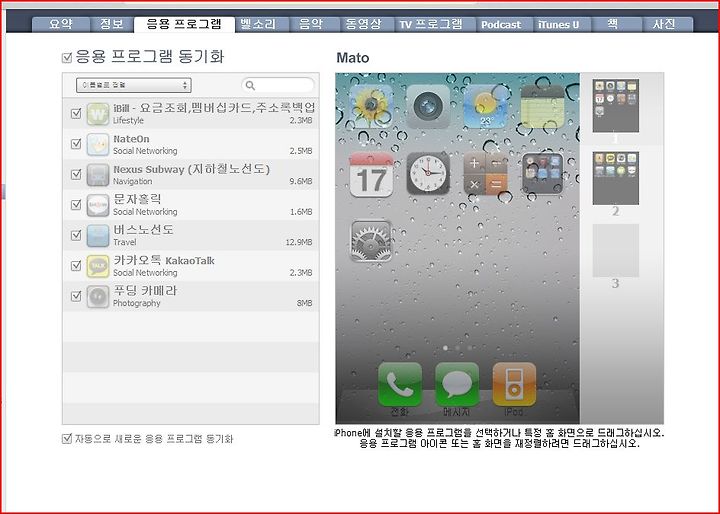Open the sort order dropdown

point(134,85)
